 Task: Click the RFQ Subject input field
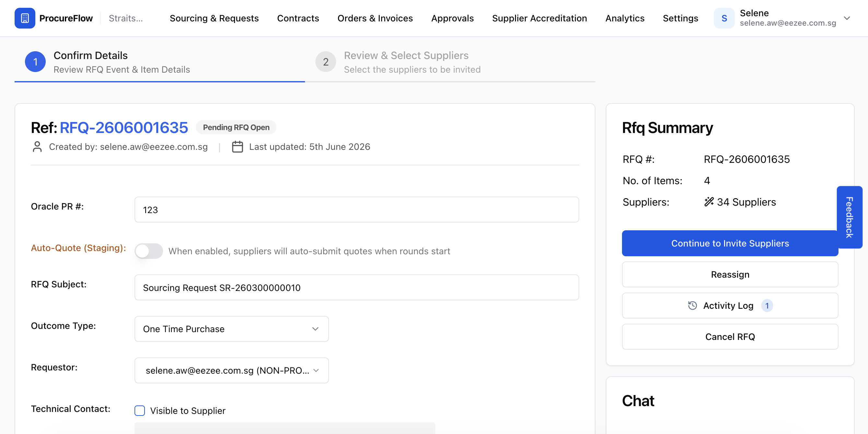(357, 287)
